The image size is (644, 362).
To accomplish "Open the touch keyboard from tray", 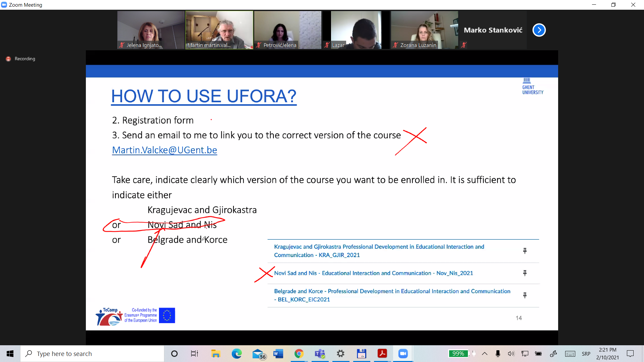I will click(570, 354).
